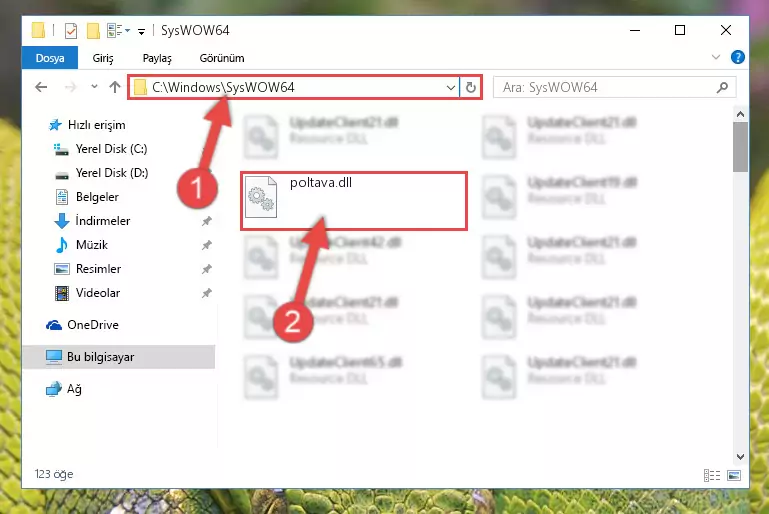Switch to details view icon in status bar
Screen dimensions: 769x514
pos(712,475)
